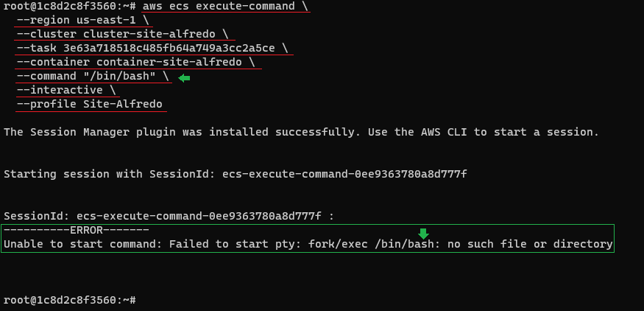
Task: Click the session ID ecs-execute-command-0ee9363780a8d777f on the last SessionId line
Action: tap(199, 216)
